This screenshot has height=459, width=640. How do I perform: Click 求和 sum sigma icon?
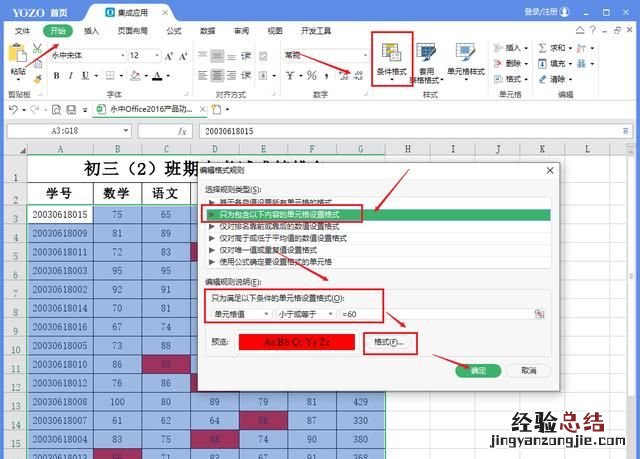[542, 48]
